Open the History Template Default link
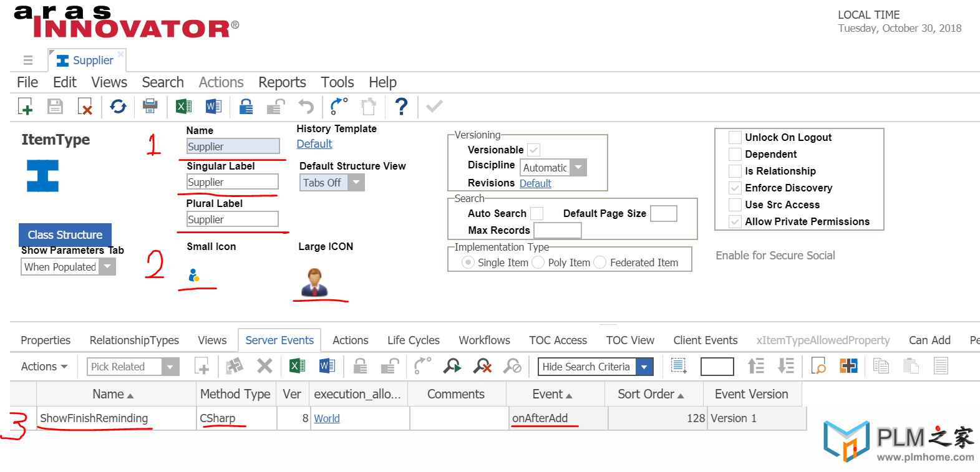The height and width of the screenshot is (472, 980). coord(314,144)
